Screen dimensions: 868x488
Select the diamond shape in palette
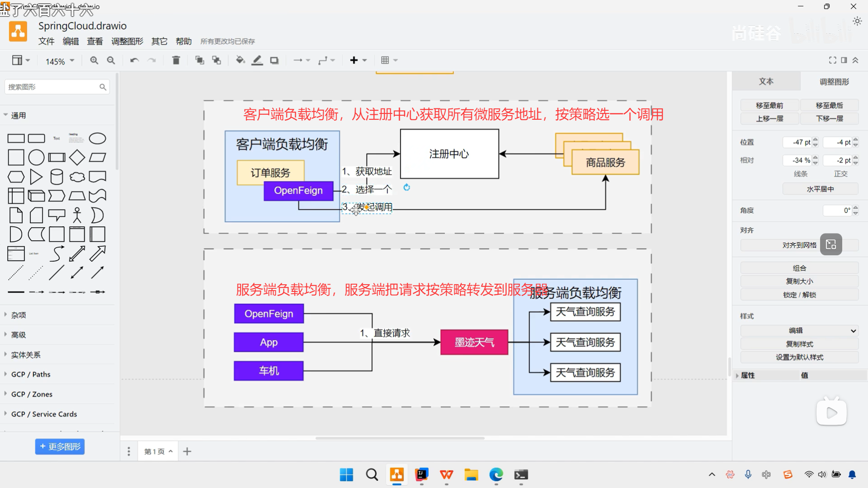[x=77, y=158]
